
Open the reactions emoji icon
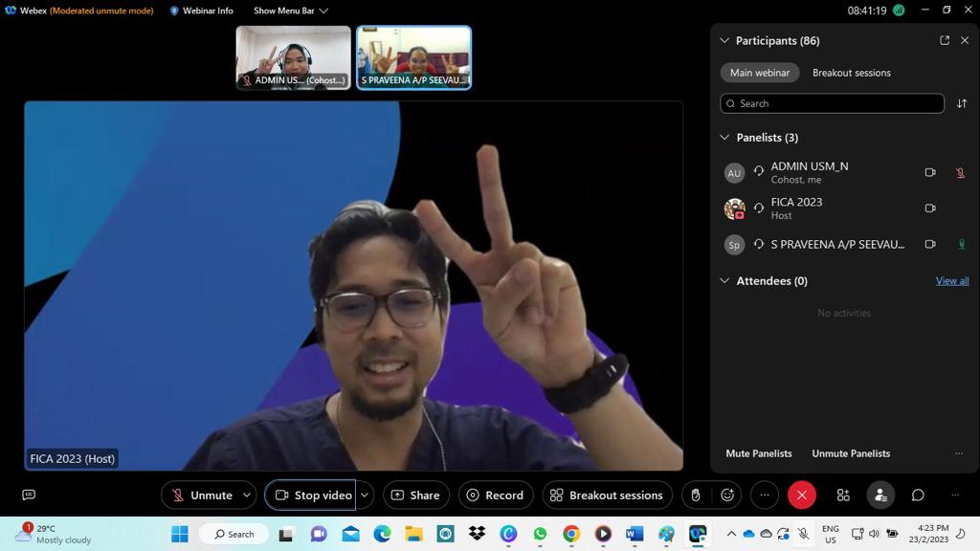pos(727,495)
